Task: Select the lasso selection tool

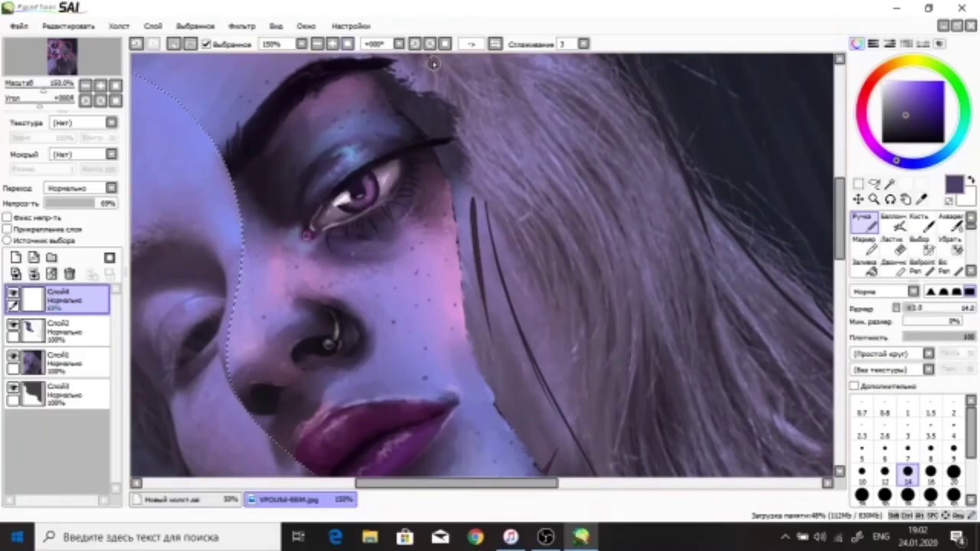Action: pyautogui.click(x=874, y=184)
